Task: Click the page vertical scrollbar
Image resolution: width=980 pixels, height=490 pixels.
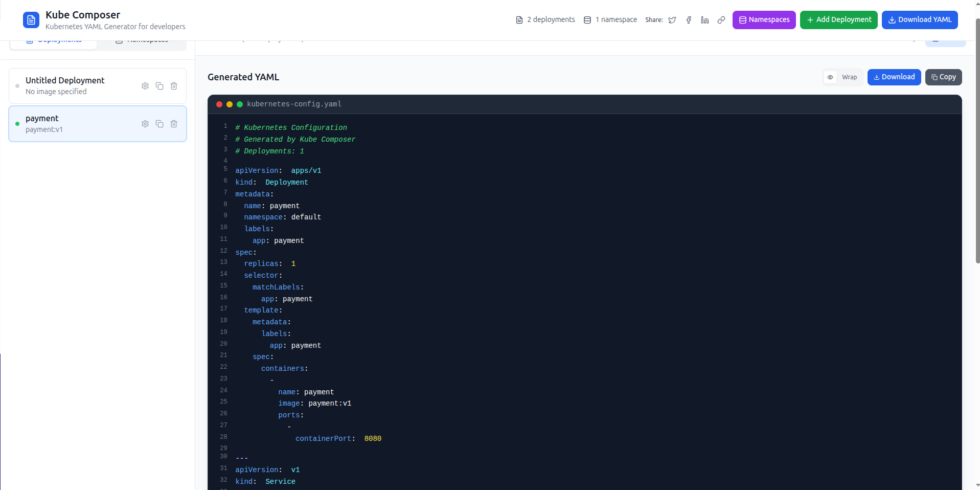Action: [x=977, y=141]
